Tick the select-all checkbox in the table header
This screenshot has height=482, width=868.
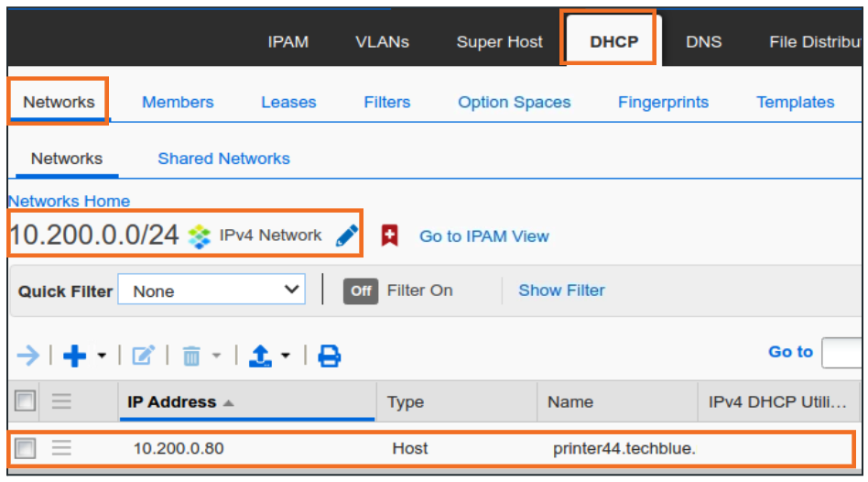(26, 401)
